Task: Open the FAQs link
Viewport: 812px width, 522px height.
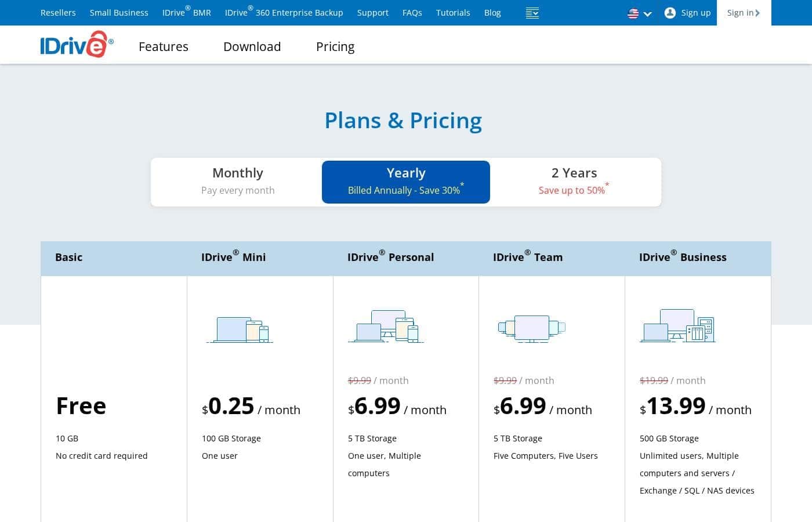Action: tap(412, 13)
